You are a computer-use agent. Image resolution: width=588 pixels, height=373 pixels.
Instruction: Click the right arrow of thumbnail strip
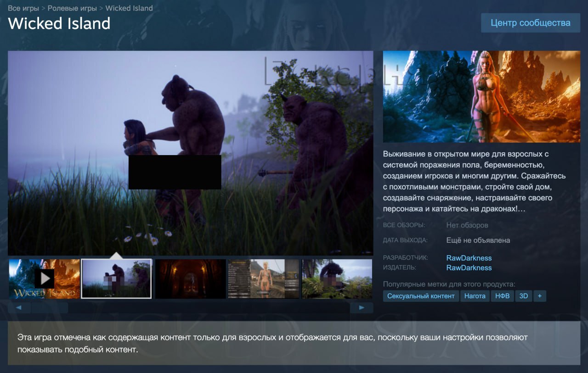tap(362, 308)
